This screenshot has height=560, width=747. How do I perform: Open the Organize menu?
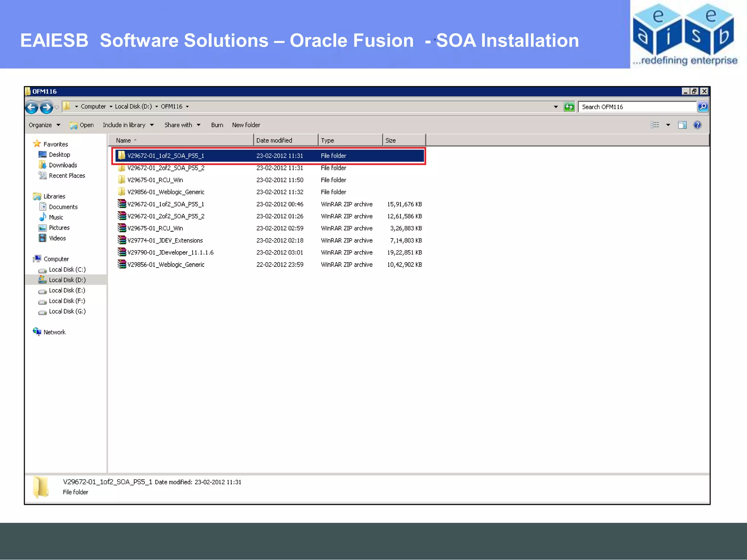point(44,125)
